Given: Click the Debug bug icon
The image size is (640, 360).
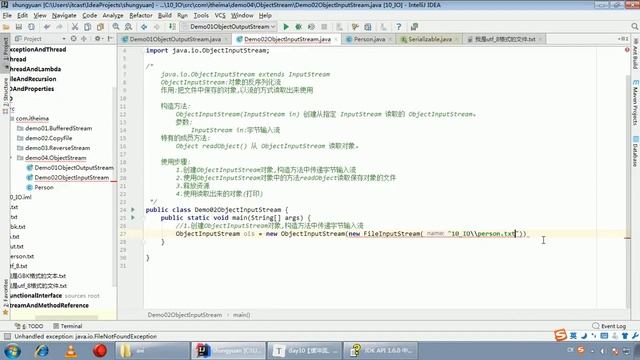Looking at the screenshot, I should point(298,27).
